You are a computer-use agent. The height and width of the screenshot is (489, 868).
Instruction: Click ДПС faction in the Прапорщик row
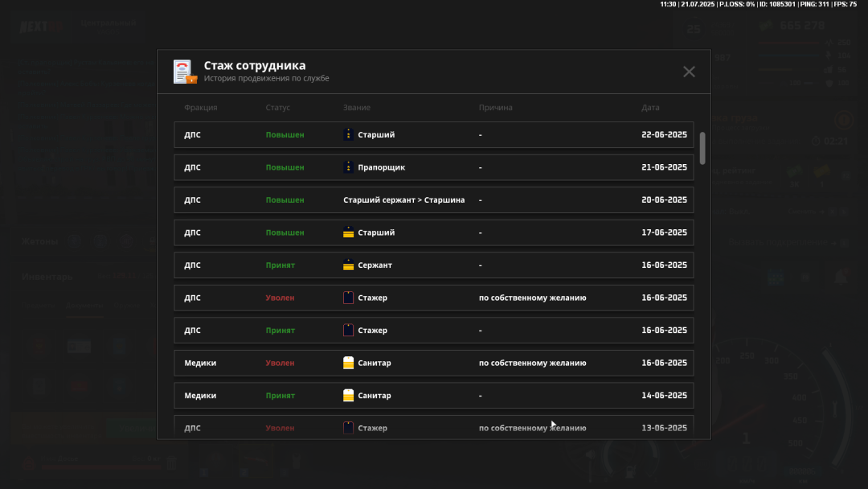193,167
